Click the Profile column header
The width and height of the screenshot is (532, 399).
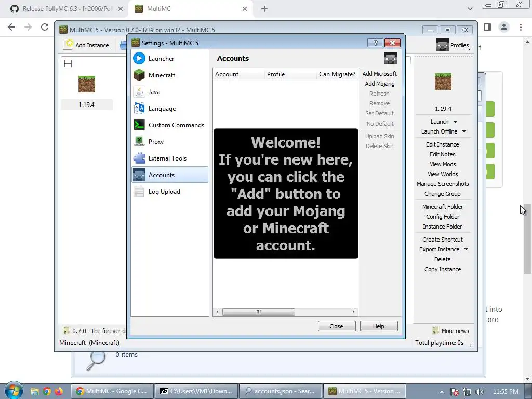pyautogui.click(x=291, y=74)
